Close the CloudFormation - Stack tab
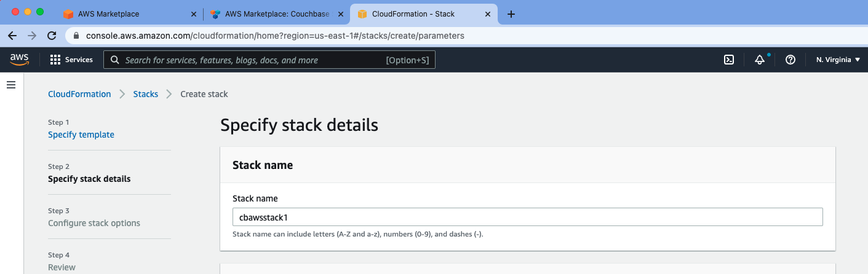This screenshot has height=274, width=868. [487, 14]
